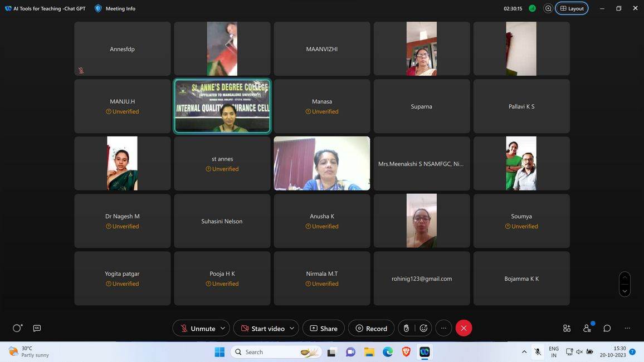Open the Chat panel icon
Viewport: 644px width, 362px height.
click(607, 328)
